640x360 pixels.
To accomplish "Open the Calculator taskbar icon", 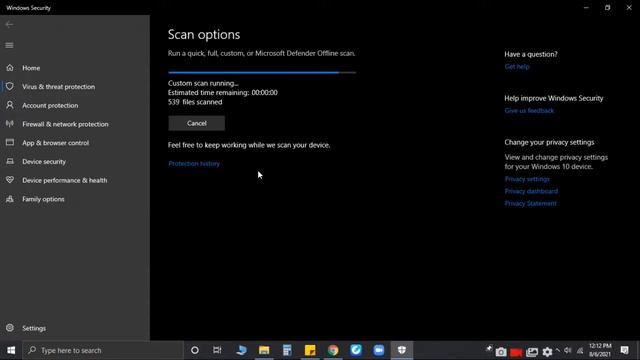I will tap(287, 350).
